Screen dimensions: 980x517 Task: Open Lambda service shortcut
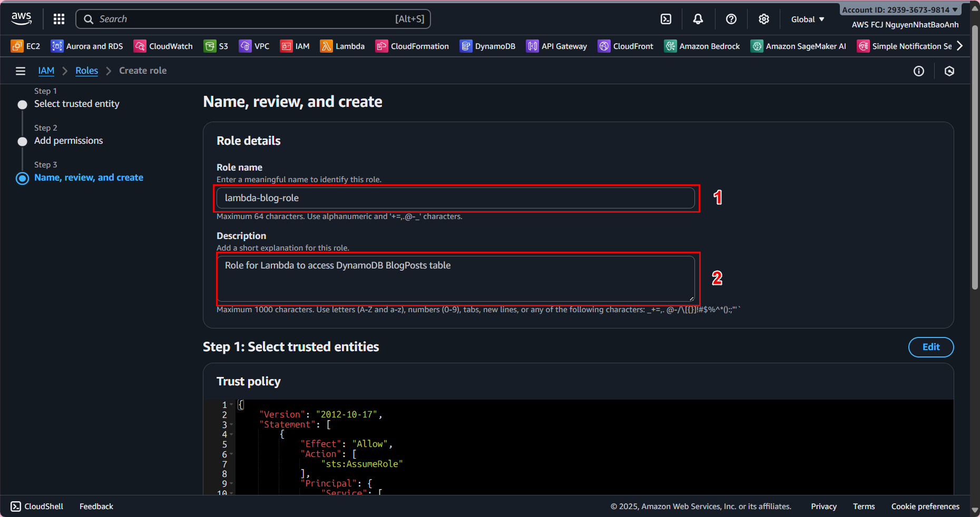342,46
